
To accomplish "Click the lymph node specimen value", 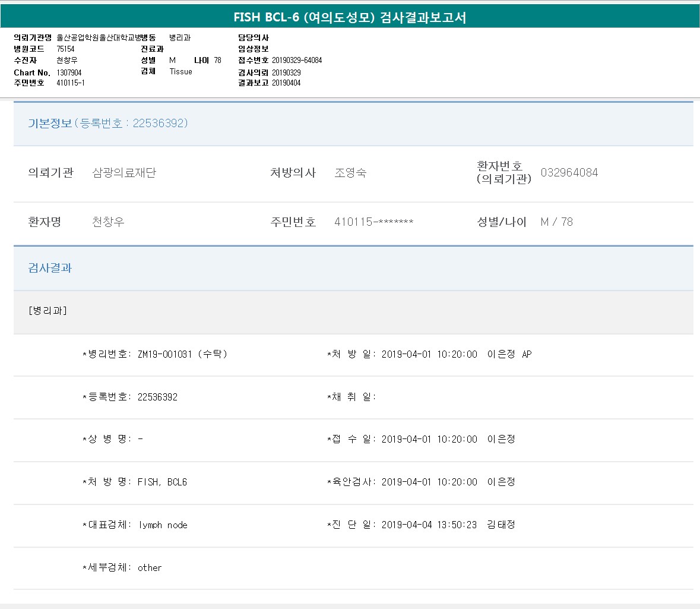I will [163, 525].
